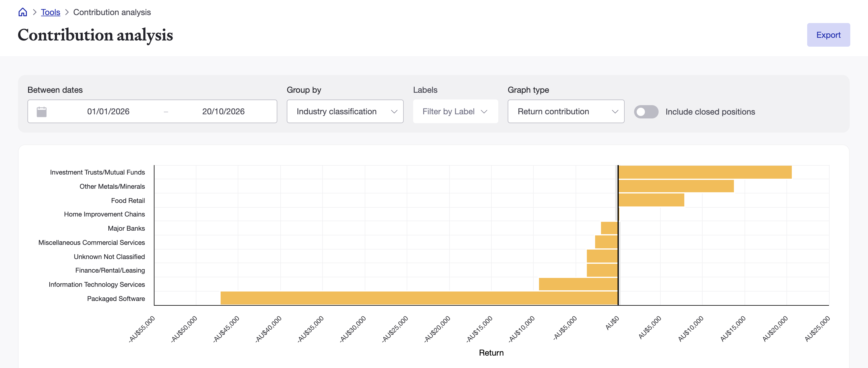Click the Packaged Software axis label
The width and height of the screenshot is (868, 368).
[116, 299]
